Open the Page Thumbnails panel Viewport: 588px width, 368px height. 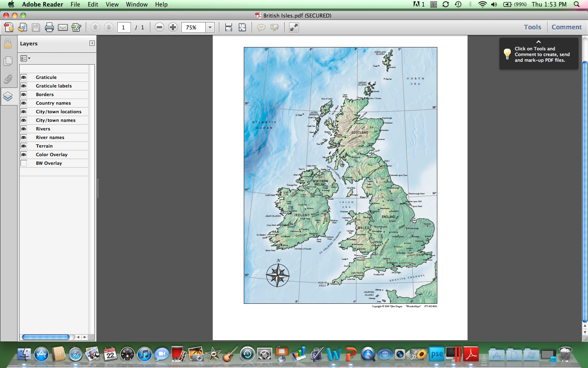(8, 61)
